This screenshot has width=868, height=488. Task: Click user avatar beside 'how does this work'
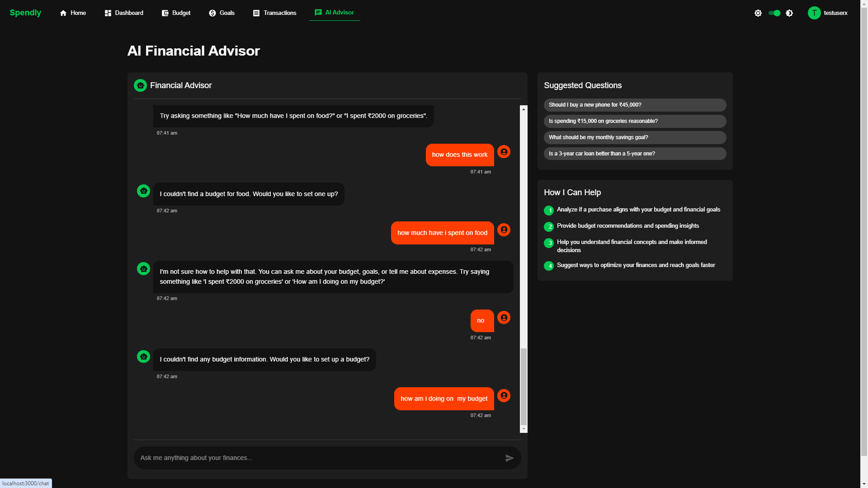(x=504, y=152)
